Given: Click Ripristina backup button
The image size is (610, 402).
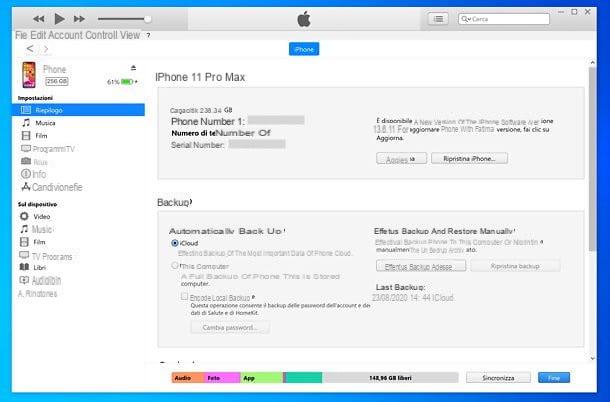Looking at the screenshot, I should [x=515, y=266].
